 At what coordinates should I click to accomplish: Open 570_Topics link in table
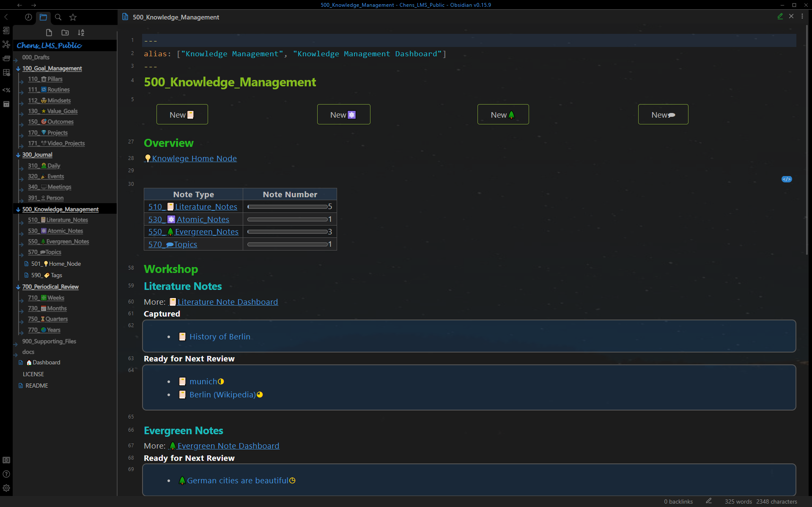[173, 244]
